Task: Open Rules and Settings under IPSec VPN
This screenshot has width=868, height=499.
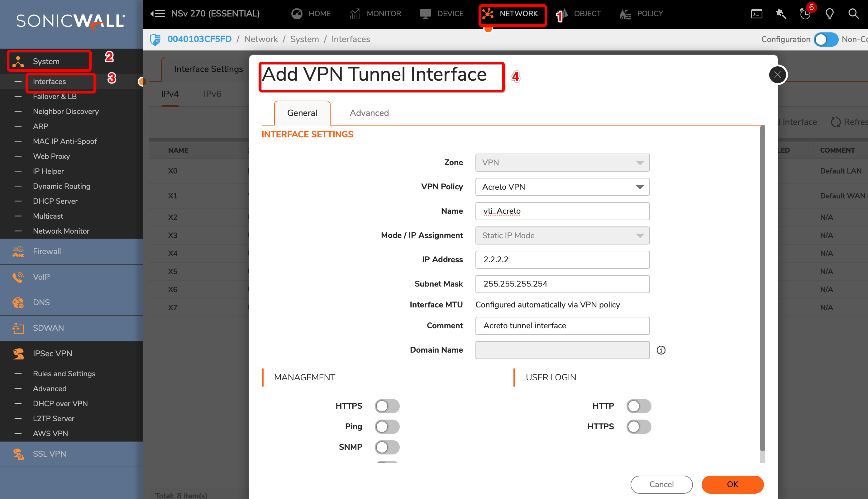Action: 64,373
